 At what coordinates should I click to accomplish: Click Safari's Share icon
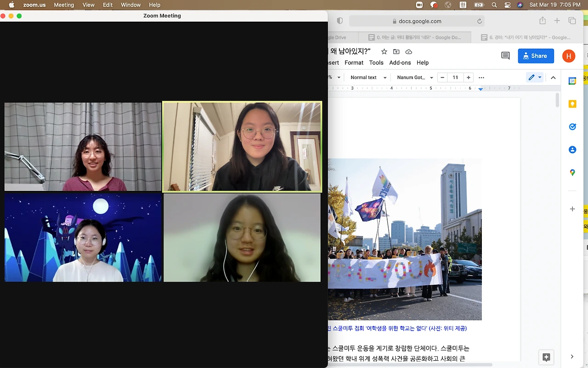click(x=543, y=21)
